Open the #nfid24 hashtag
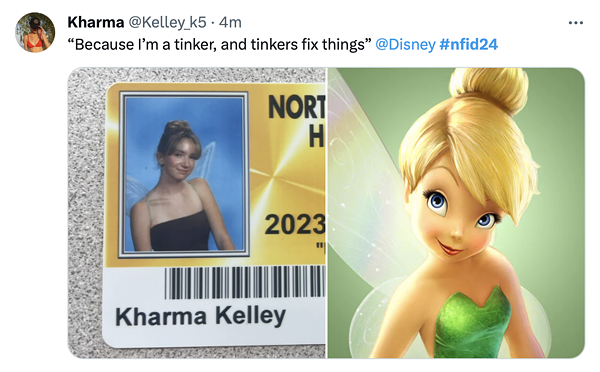 click(469, 44)
